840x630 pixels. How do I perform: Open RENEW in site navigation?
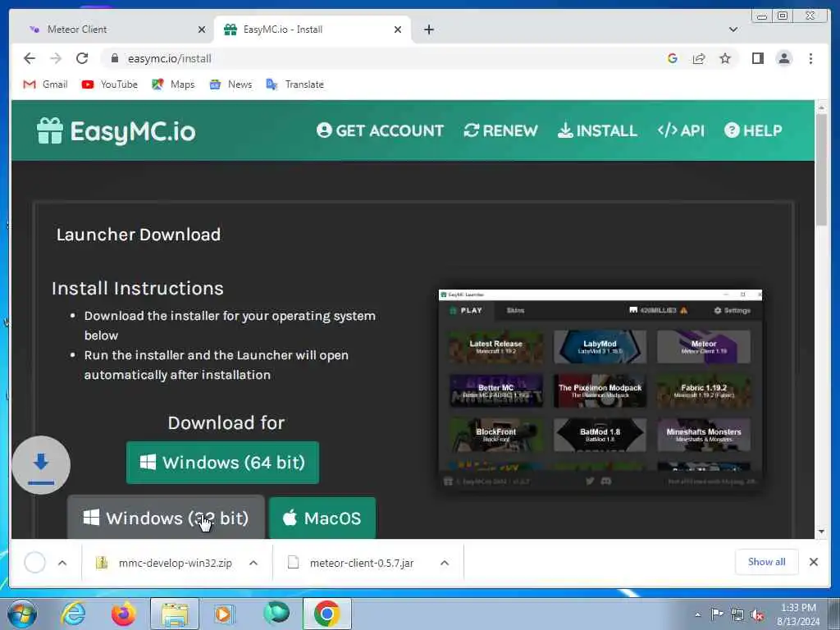pyautogui.click(x=500, y=130)
